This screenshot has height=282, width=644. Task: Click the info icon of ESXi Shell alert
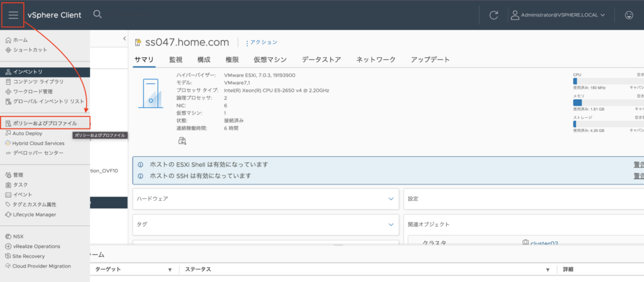[x=140, y=165]
